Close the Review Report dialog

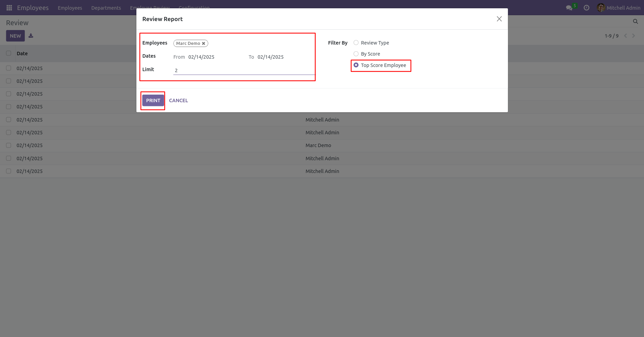pyautogui.click(x=499, y=19)
